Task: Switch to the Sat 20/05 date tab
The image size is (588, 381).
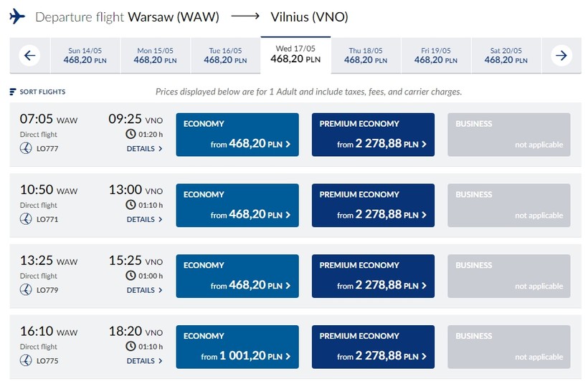Action: click(x=506, y=55)
